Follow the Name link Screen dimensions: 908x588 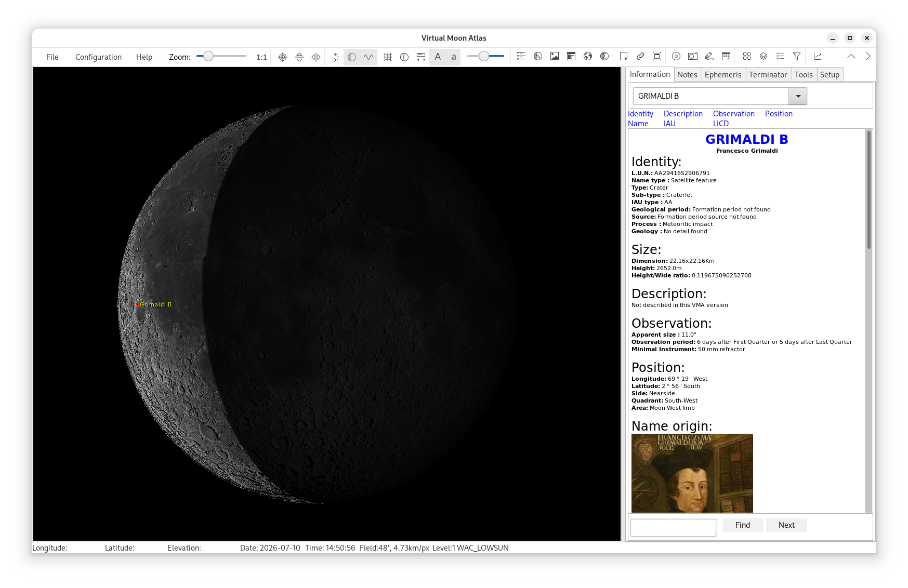pos(638,124)
